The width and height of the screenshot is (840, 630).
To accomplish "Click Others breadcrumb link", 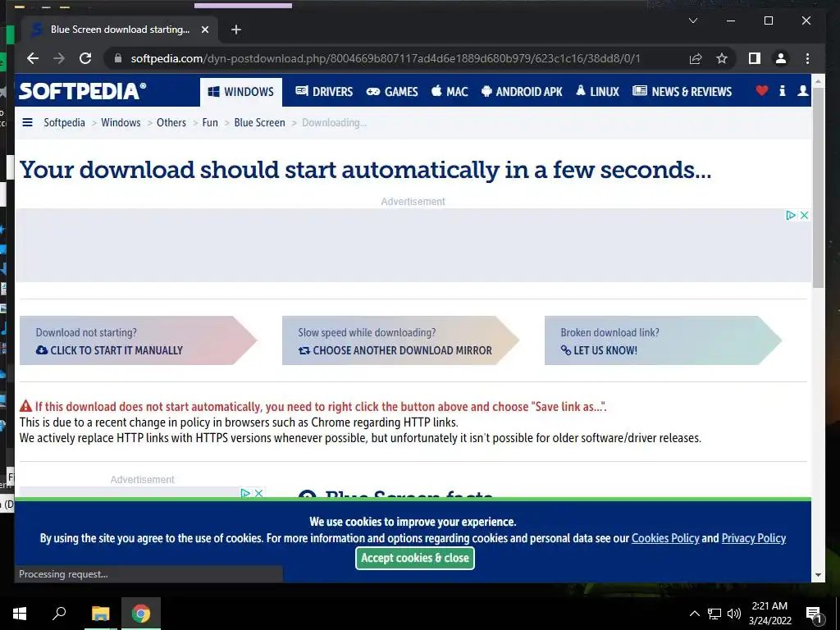I will click(x=171, y=123).
